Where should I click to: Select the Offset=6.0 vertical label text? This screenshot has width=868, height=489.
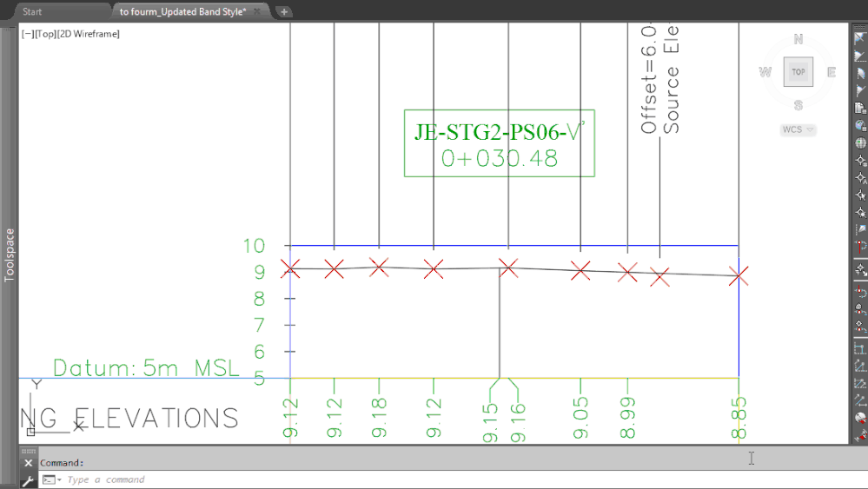click(x=648, y=78)
